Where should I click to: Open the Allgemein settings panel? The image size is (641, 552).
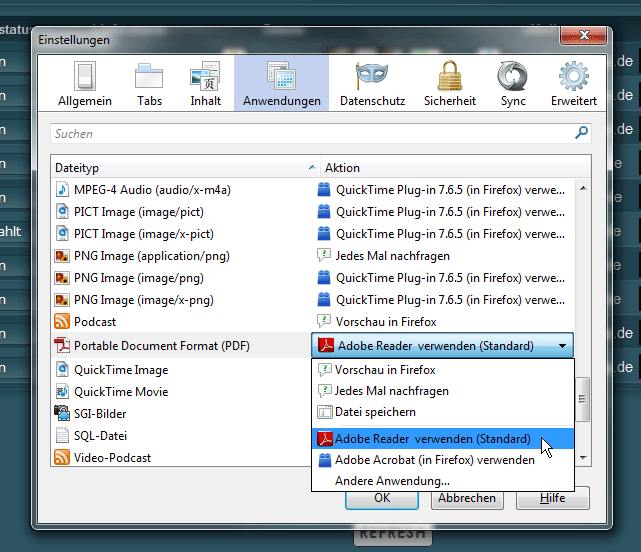pos(85,83)
